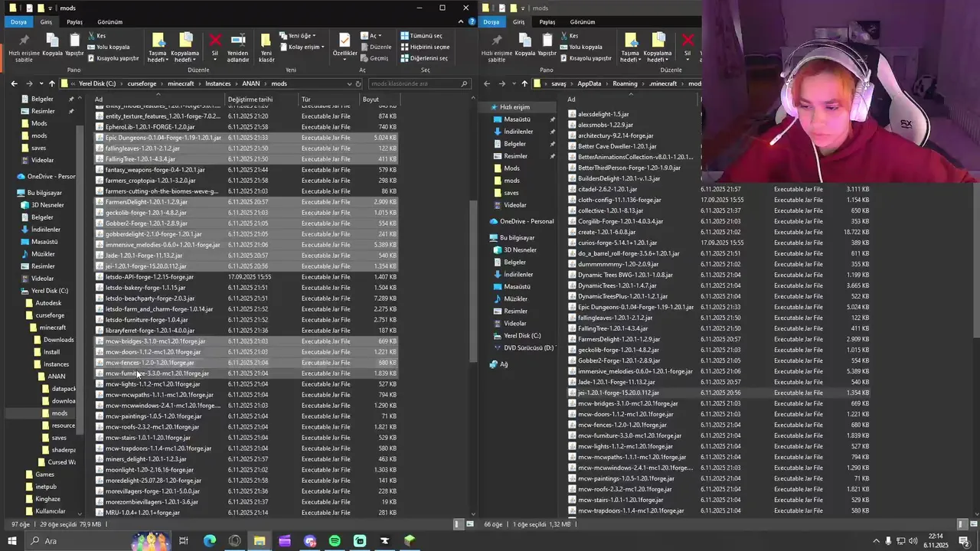Click right window file list scrollbar
The width and height of the screenshot is (980, 551).
point(975,260)
